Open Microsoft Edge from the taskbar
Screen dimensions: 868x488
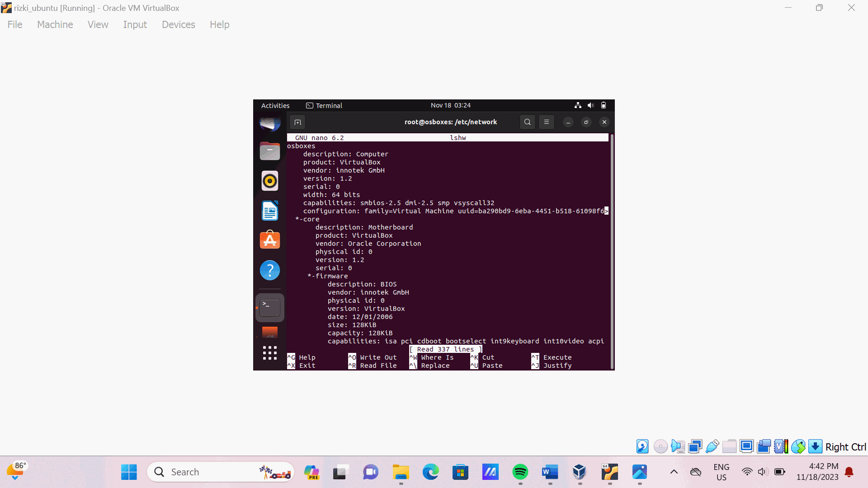coord(431,472)
